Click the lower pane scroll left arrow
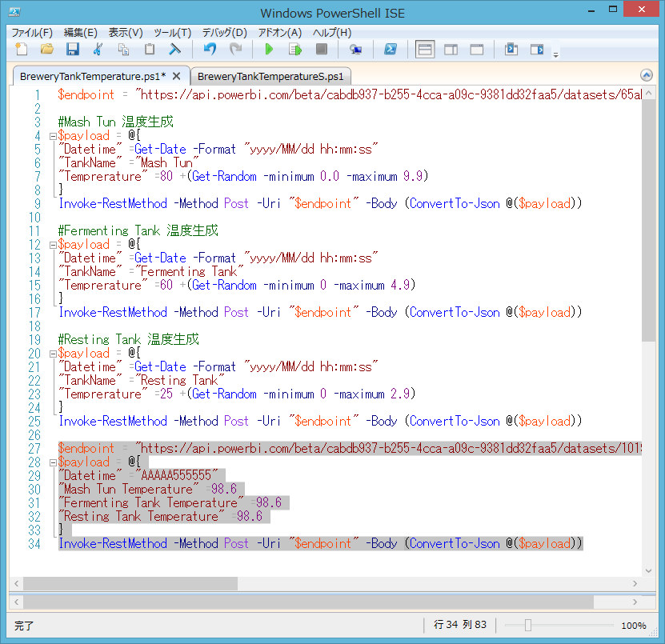 tap(17, 602)
